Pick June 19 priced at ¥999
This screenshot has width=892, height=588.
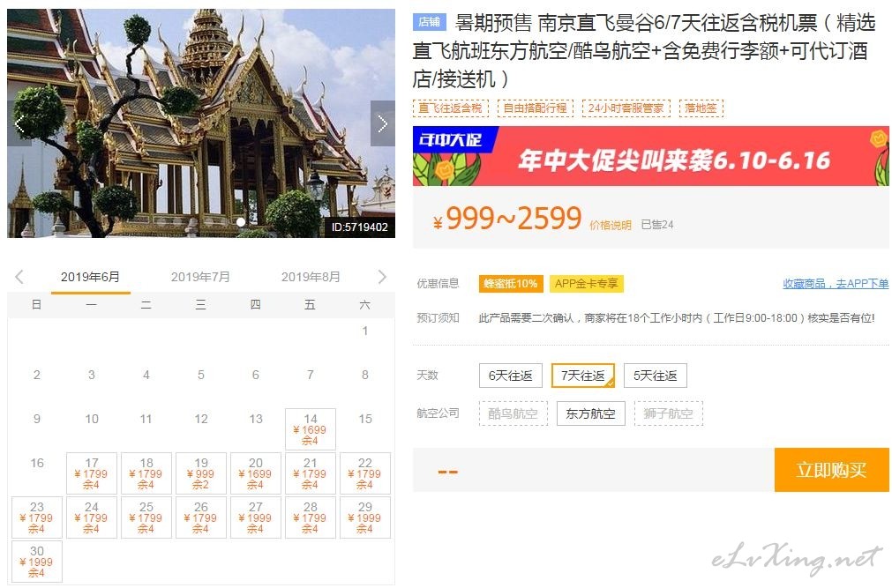(x=201, y=473)
